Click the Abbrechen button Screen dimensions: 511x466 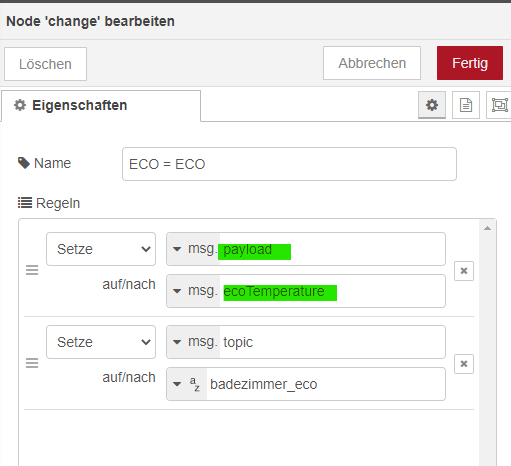click(372, 63)
